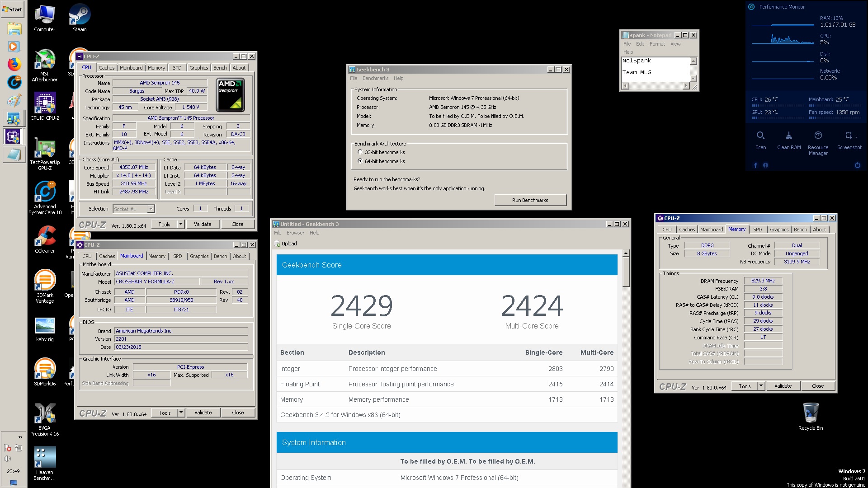The image size is (868, 488).
Task: Expand Tools dropdown arrow in CPU-Z Memory window
Action: 761,386
